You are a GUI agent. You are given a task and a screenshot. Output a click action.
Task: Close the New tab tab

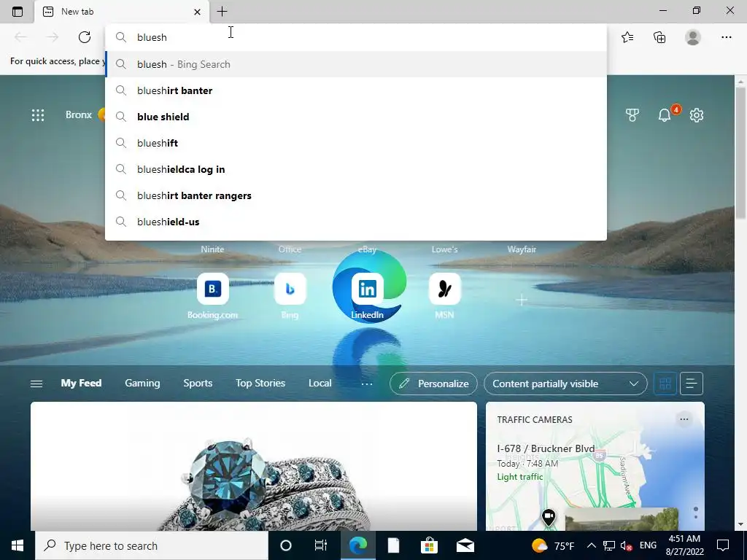(197, 12)
